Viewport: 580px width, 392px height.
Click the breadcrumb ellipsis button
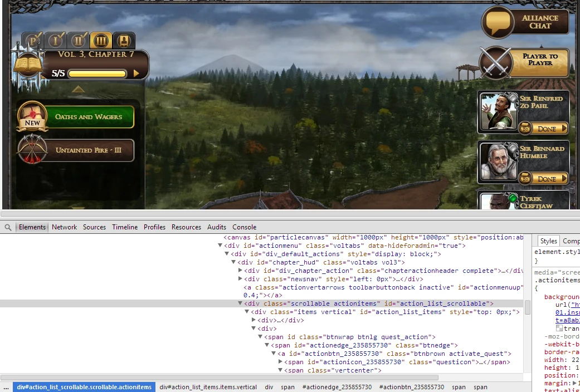pyautogui.click(x=6, y=387)
